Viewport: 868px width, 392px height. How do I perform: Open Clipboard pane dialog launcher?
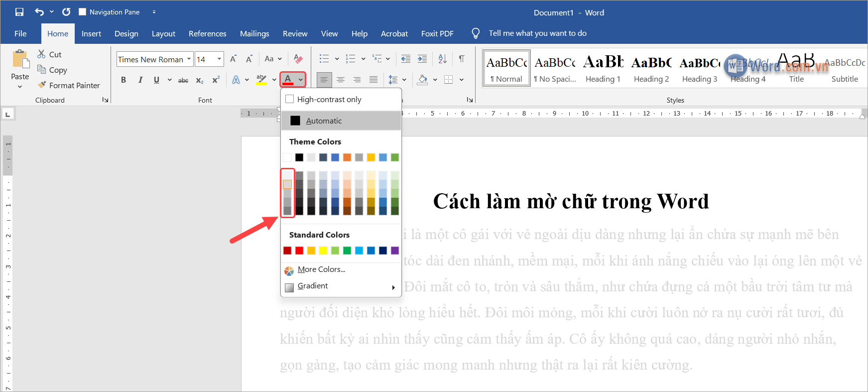click(x=105, y=100)
